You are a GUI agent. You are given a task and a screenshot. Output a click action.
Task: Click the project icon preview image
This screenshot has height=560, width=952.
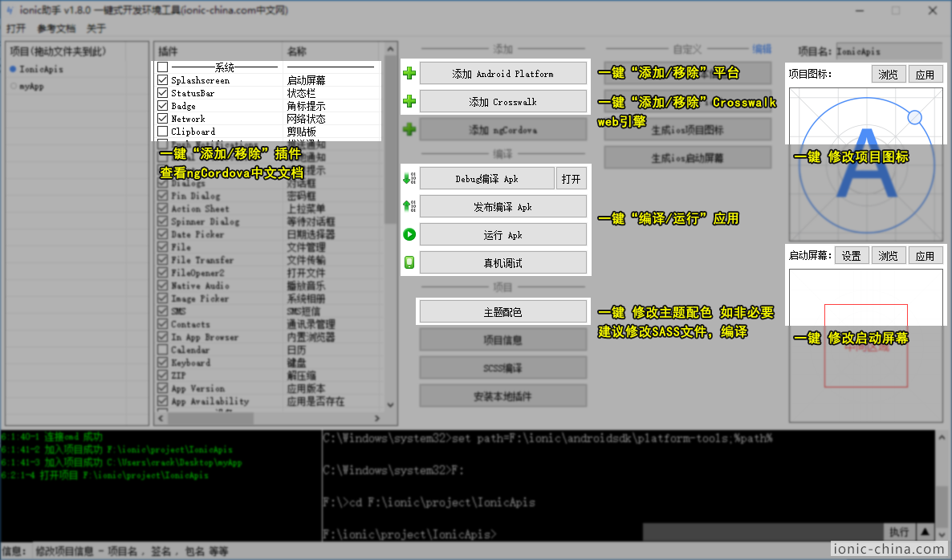(x=866, y=164)
